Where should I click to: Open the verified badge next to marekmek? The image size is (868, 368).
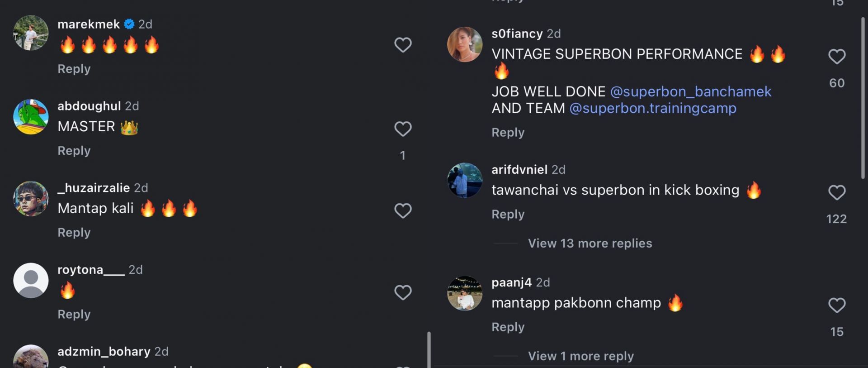point(129,24)
